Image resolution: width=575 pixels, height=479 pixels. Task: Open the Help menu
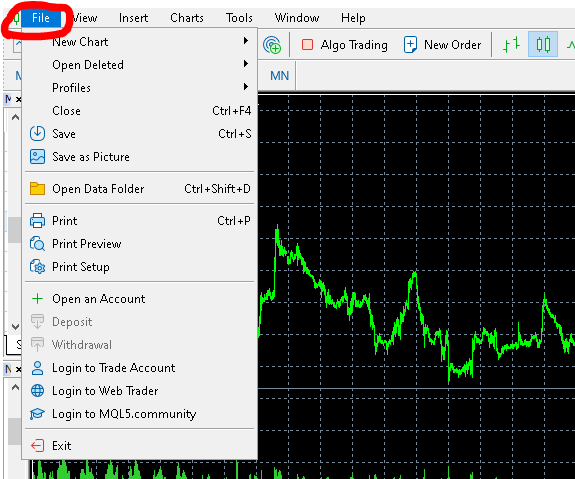[353, 18]
